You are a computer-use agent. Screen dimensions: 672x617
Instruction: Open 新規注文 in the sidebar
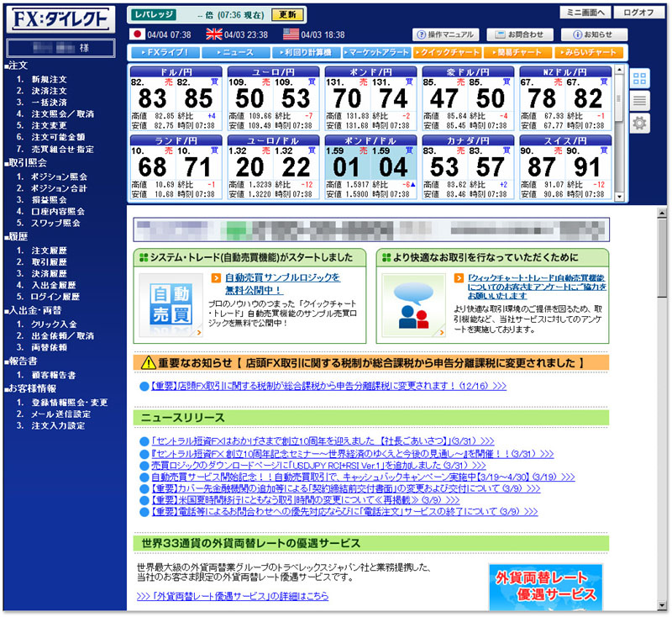point(50,79)
